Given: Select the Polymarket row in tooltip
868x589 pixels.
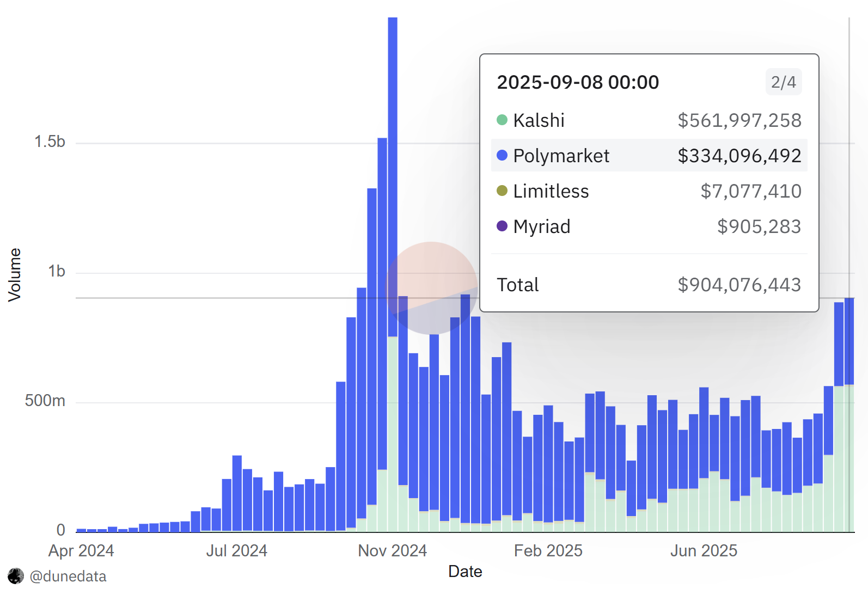Looking at the screenshot, I should tap(649, 156).
